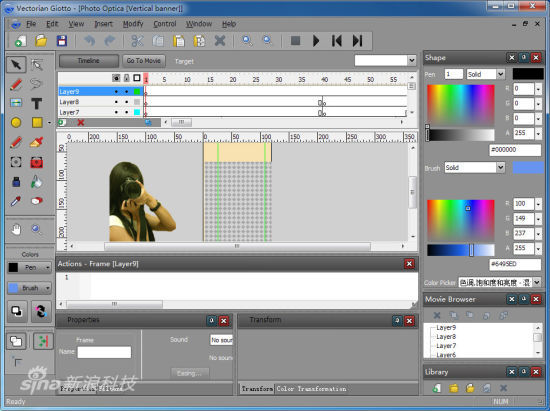Open the Modify menu
Screen dimensions: 550x411
tap(133, 24)
